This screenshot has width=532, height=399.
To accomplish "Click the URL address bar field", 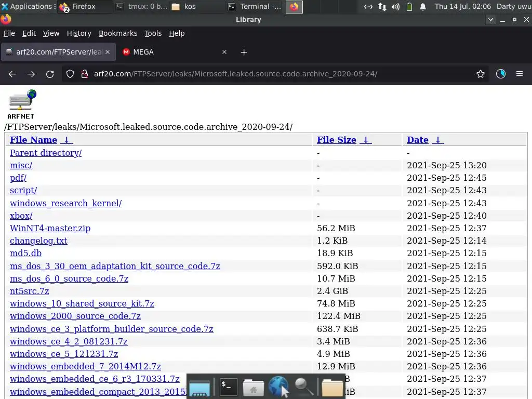I will [x=275, y=74].
